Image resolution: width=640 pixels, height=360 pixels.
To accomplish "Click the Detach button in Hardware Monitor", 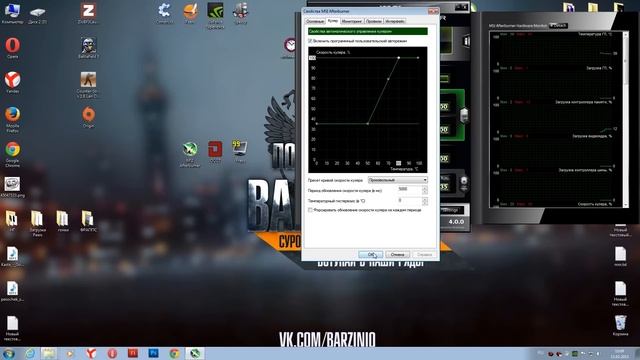I will (x=558, y=25).
